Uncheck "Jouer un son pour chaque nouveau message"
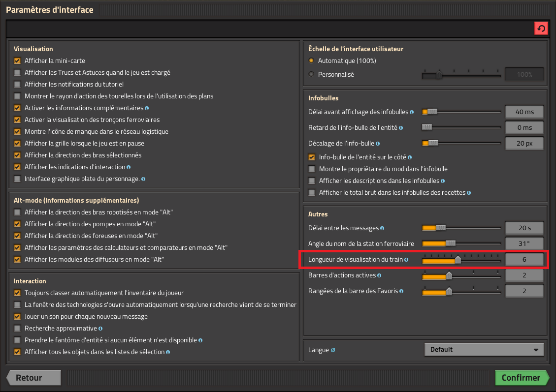This screenshot has width=556, height=392. tap(17, 317)
